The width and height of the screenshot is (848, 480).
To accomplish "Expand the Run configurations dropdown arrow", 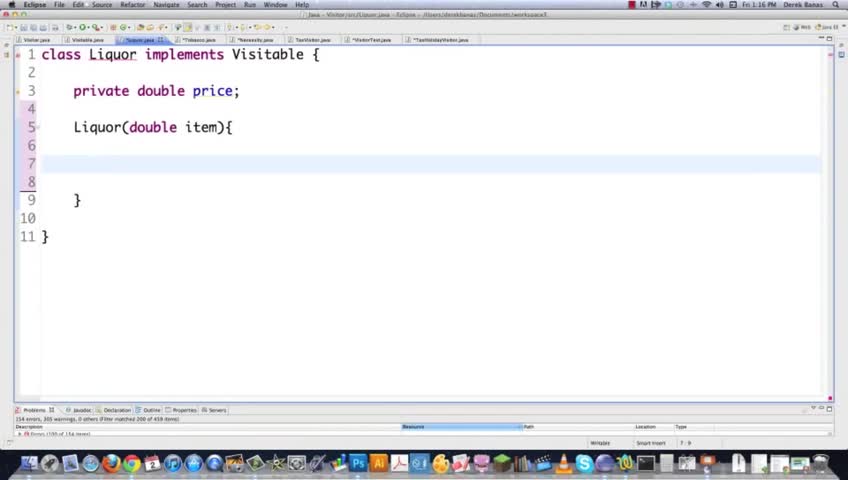I will coord(89,28).
